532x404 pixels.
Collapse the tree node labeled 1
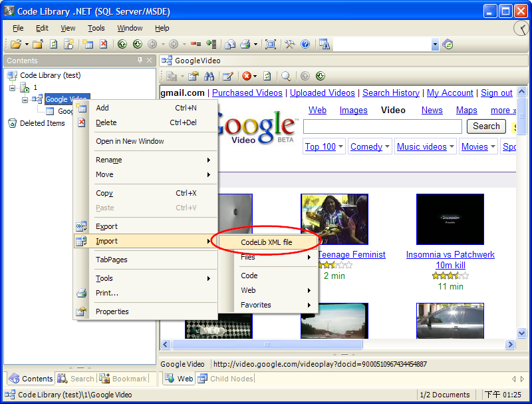coord(13,88)
